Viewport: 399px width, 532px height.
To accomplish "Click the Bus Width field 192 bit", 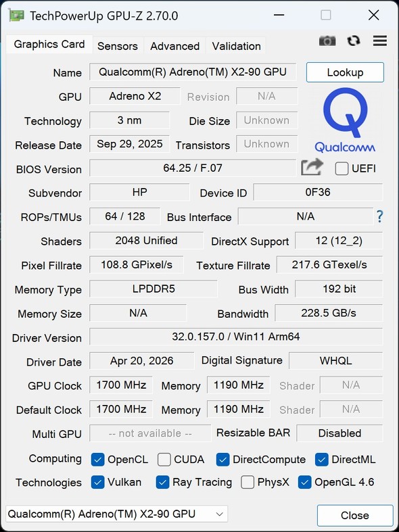I will [339, 289].
